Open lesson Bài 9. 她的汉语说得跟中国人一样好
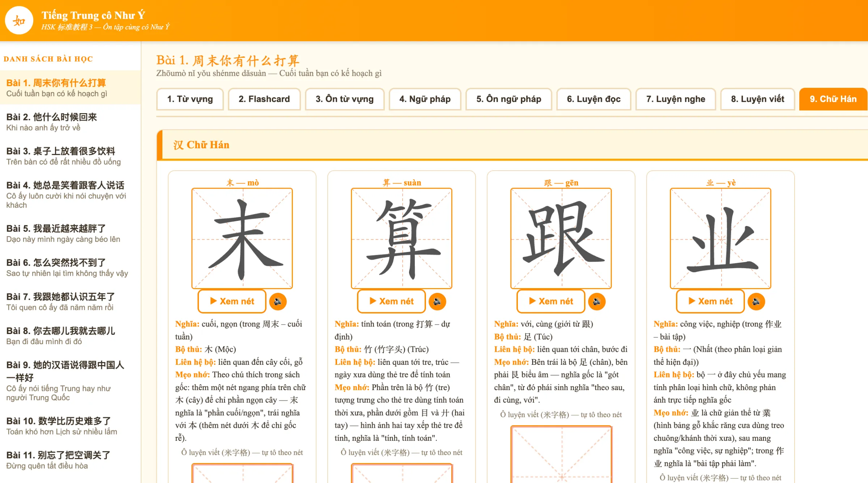Viewport: 868px width, 483px height. pyautogui.click(x=70, y=381)
